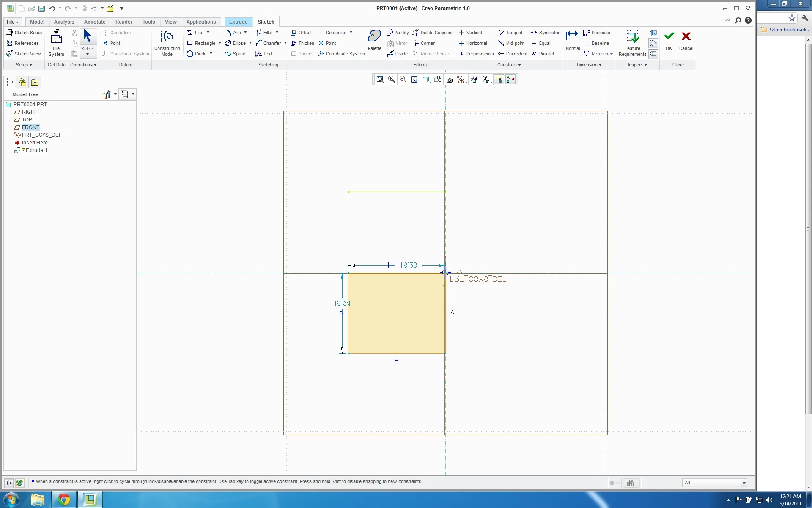
Task: Click the green OK checkmark
Action: pos(669,37)
